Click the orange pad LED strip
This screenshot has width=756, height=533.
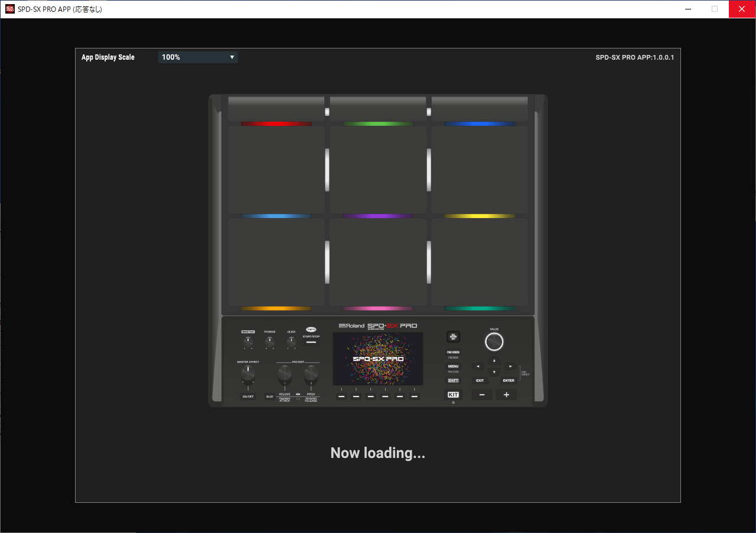276,308
